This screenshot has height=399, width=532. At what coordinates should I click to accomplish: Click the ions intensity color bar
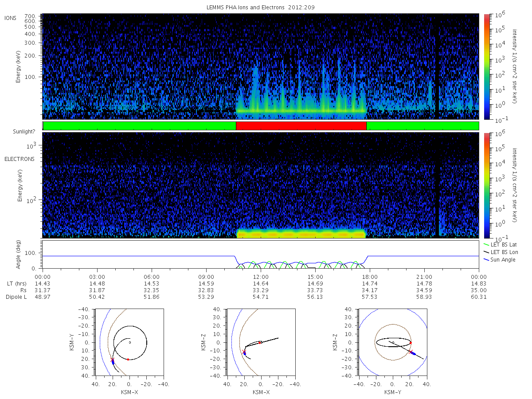click(486, 66)
